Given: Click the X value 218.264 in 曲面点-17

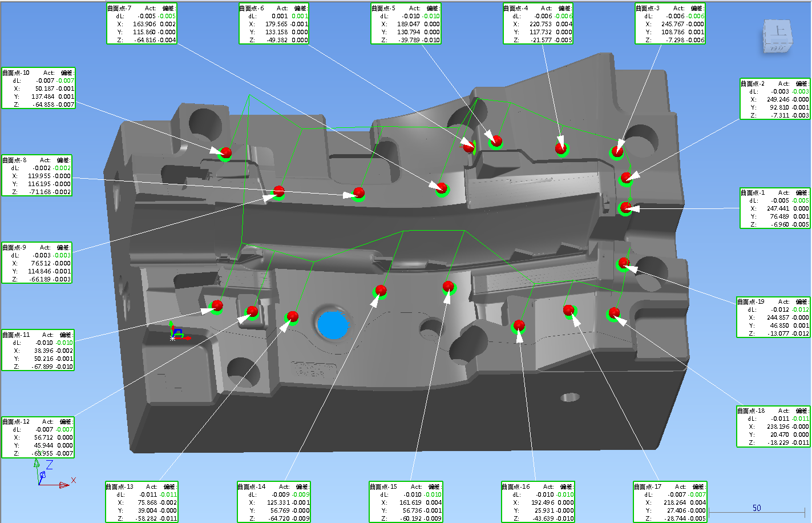Looking at the screenshot, I should [x=674, y=502].
